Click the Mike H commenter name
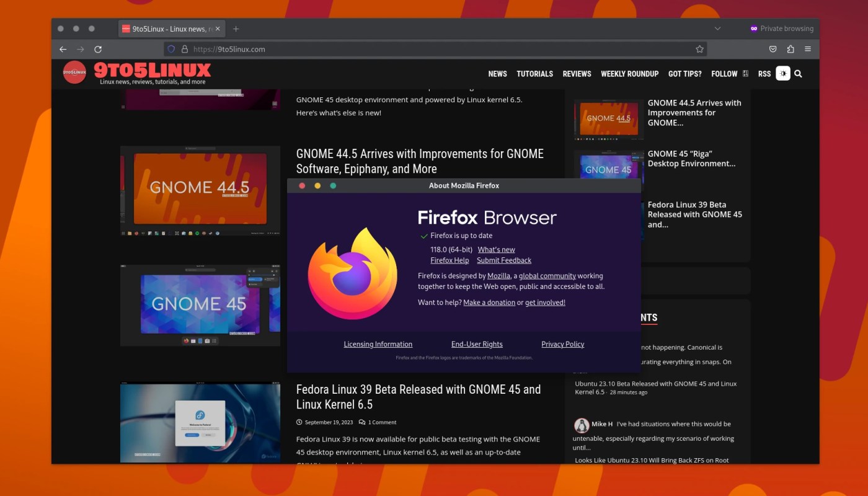The height and width of the screenshot is (496, 868). 602,424
